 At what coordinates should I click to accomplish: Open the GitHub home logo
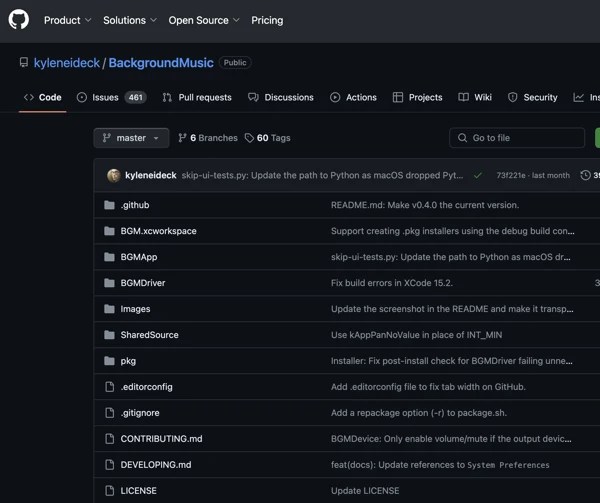(x=19, y=19)
